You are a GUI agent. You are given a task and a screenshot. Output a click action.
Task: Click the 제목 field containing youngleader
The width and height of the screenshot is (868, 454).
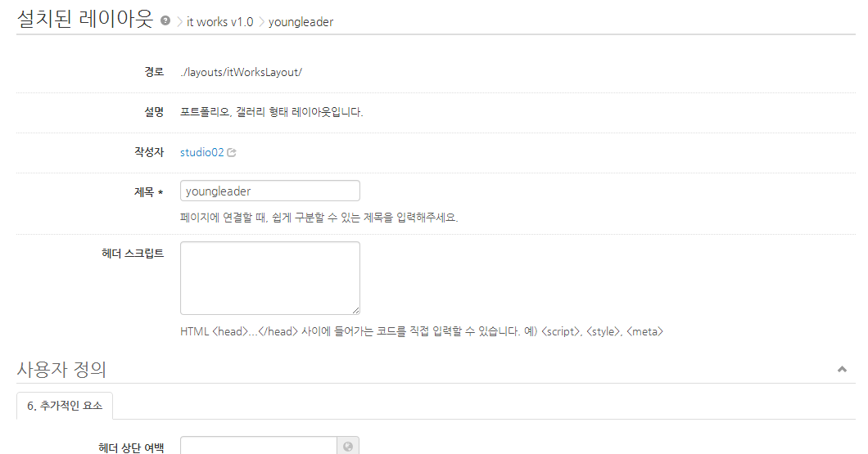(x=269, y=191)
